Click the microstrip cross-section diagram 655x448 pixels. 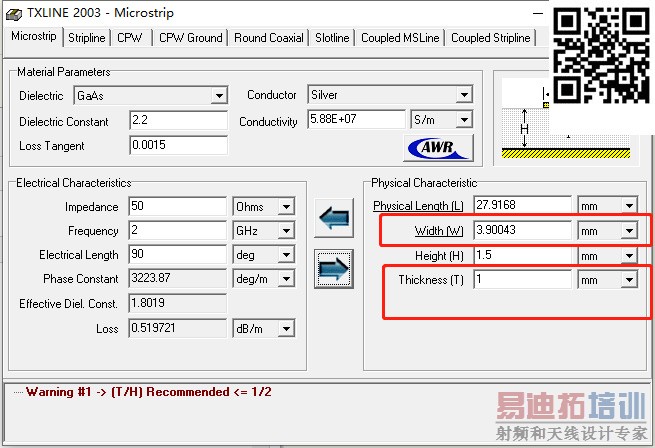[566, 119]
